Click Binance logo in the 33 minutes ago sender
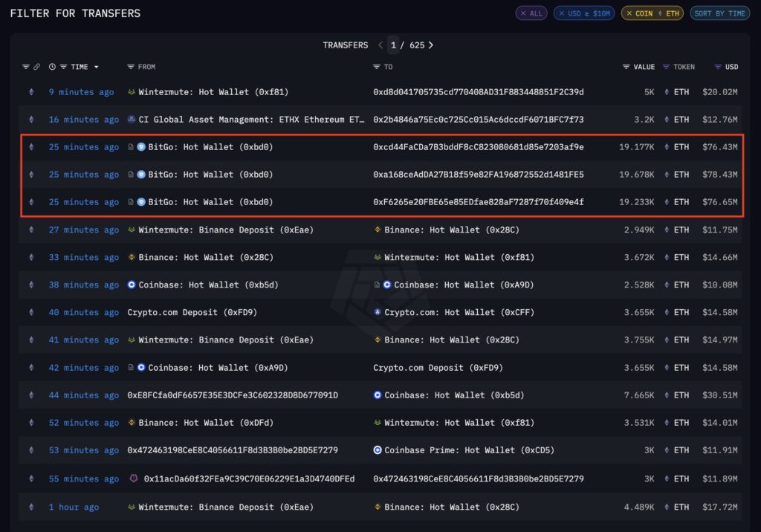Viewport: 761px width, 532px height. pyautogui.click(x=132, y=257)
